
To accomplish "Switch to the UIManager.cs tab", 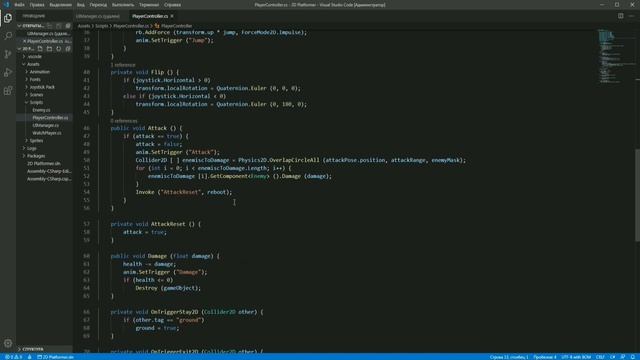I will coord(98,16).
